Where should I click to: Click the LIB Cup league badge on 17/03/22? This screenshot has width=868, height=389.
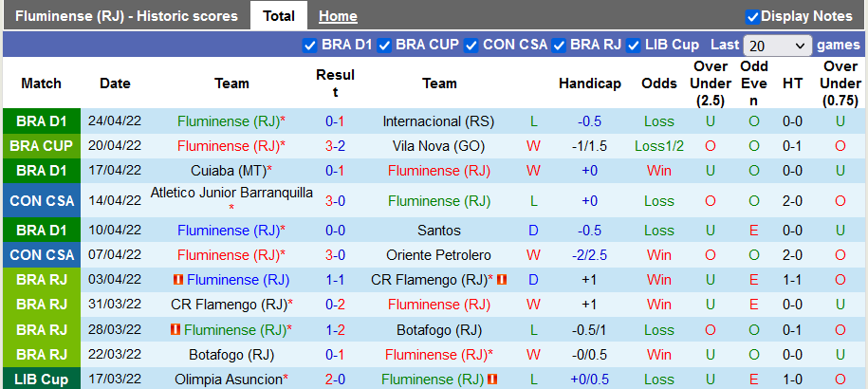41,380
